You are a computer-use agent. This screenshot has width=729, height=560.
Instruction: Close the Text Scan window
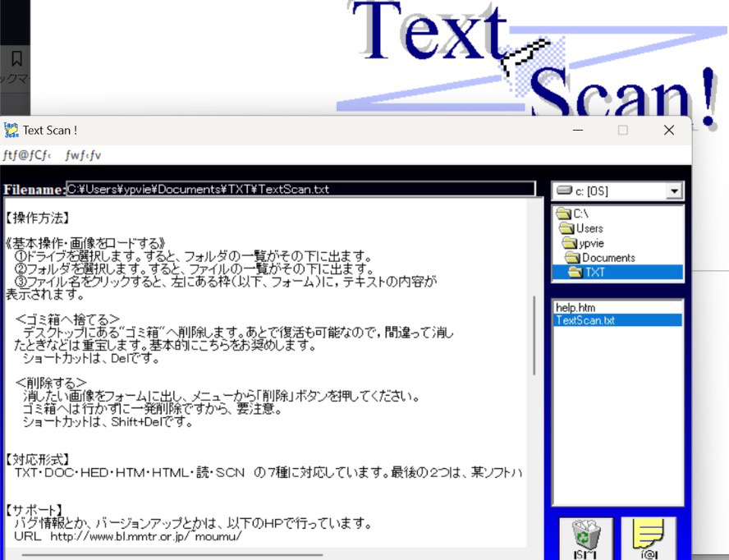pyautogui.click(x=668, y=131)
